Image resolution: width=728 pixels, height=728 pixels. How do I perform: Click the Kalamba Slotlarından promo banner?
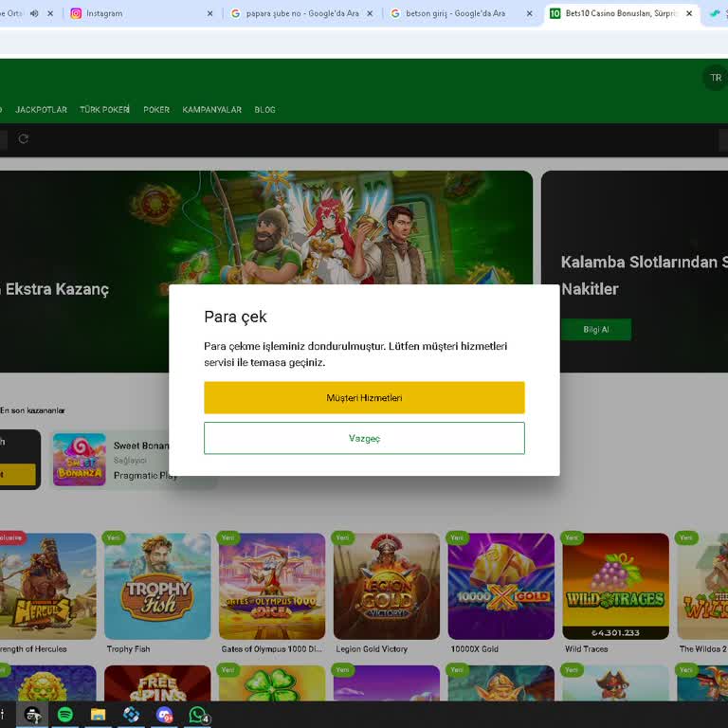[x=634, y=271]
